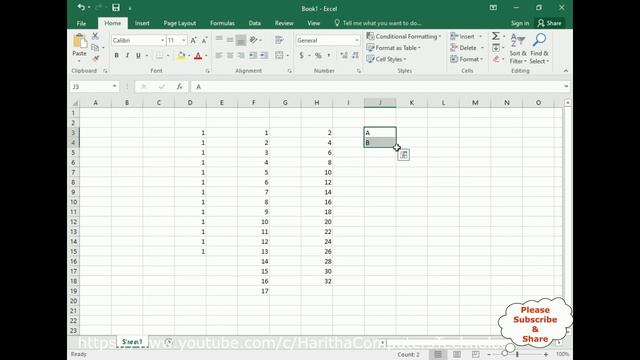Image resolution: width=640 pixels, height=360 pixels.
Task: Expand Format as Table menu
Action: click(393, 48)
